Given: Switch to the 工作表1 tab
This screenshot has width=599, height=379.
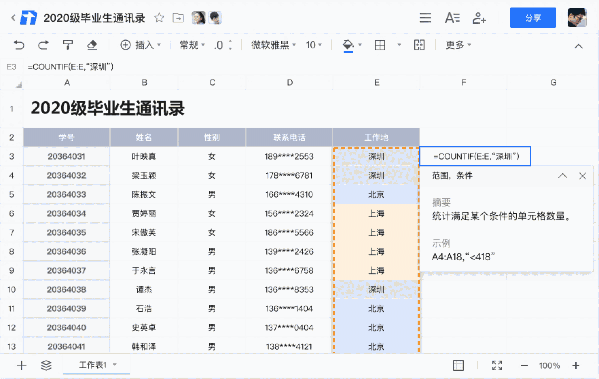Looking at the screenshot, I should 93,365.
